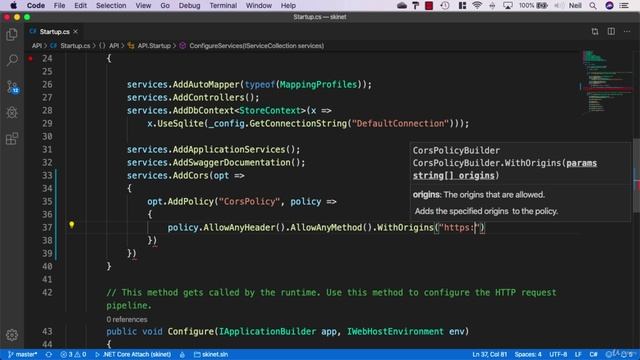Image resolution: width=640 pixels, height=360 pixels.
Task: Click the "DefaultConnection" string on line 29
Action: click(x=400, y=123)
